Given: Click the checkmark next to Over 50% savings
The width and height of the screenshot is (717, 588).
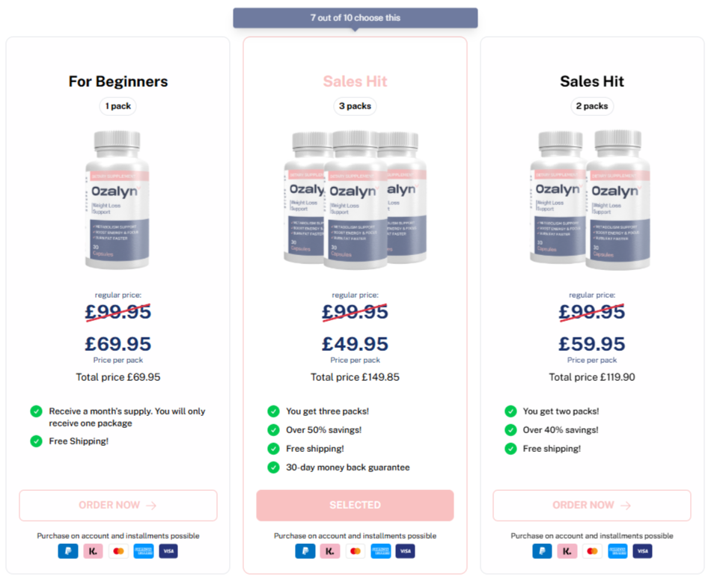Looking at the screenshot, I should click(x=273, y=429).
